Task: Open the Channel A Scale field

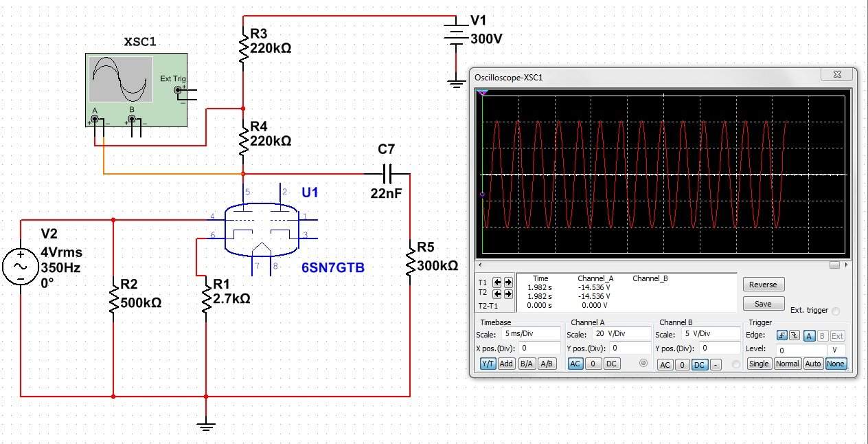Action: coord(621,333)
